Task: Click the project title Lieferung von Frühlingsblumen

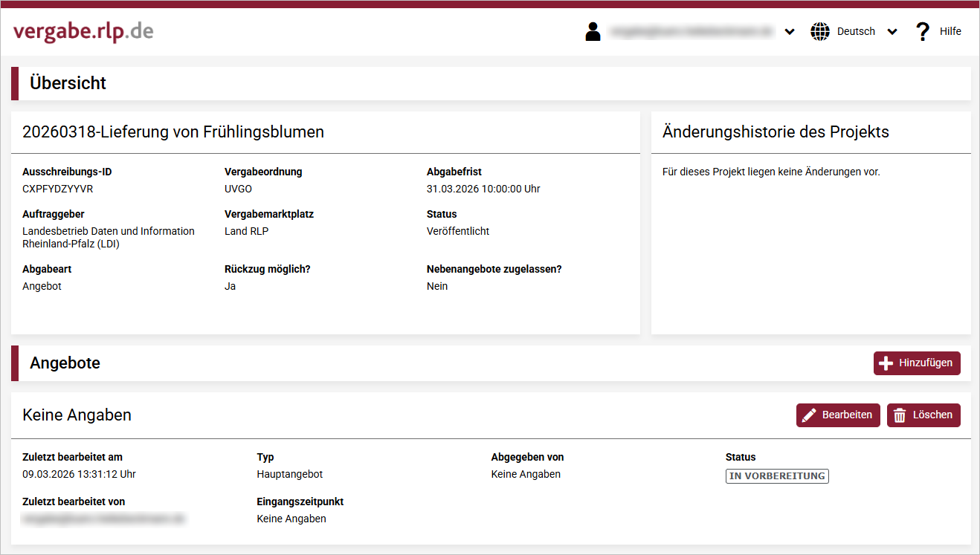Action: pos(173,132)
